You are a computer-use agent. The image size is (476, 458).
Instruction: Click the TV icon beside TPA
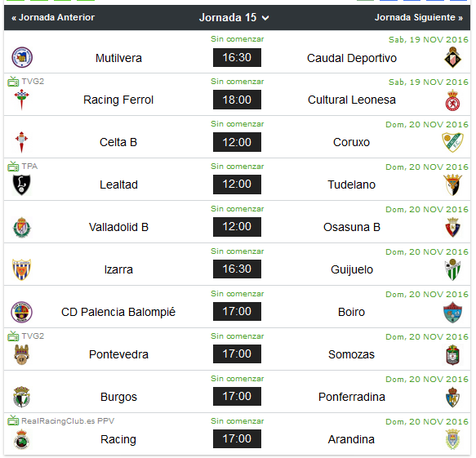tap(13, 167)
